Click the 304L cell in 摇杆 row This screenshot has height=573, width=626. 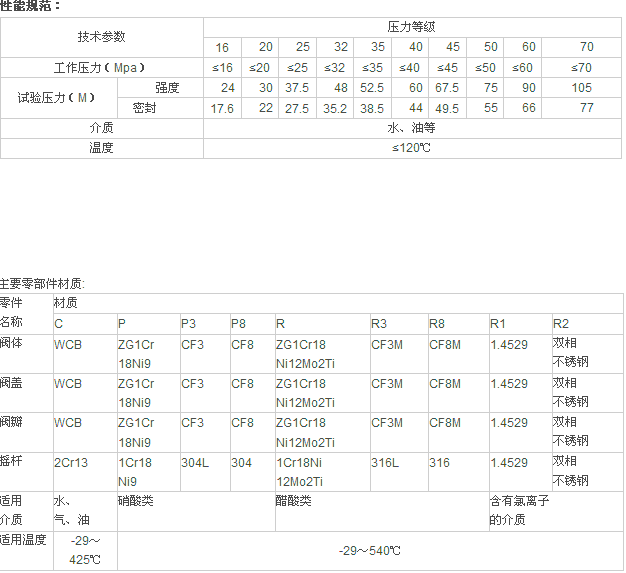pos(195,463)
